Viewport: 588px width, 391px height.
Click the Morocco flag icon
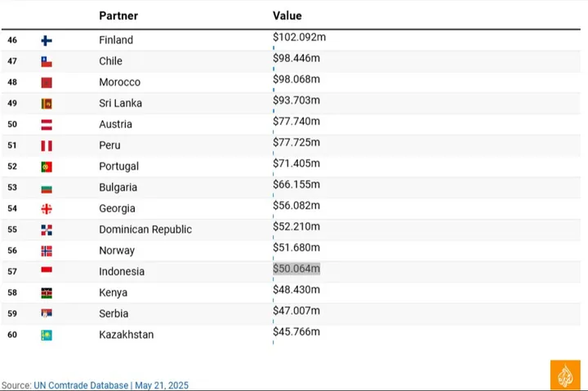click(47, 82)
